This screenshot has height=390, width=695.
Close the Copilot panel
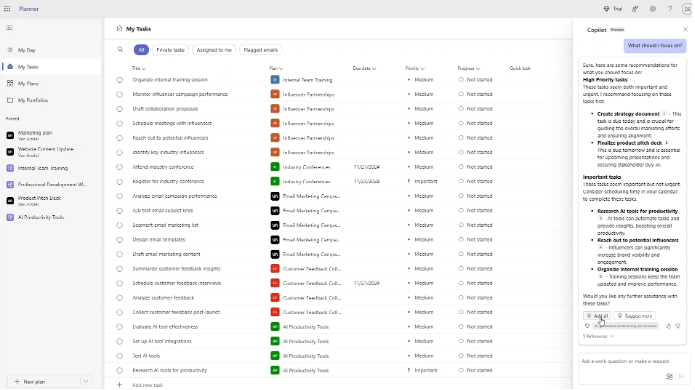coord(685,30)
